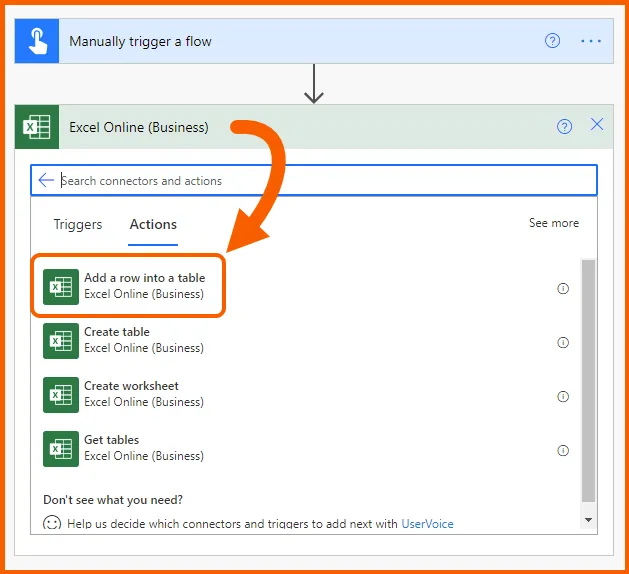Close the Excel Online action panel

597,125
